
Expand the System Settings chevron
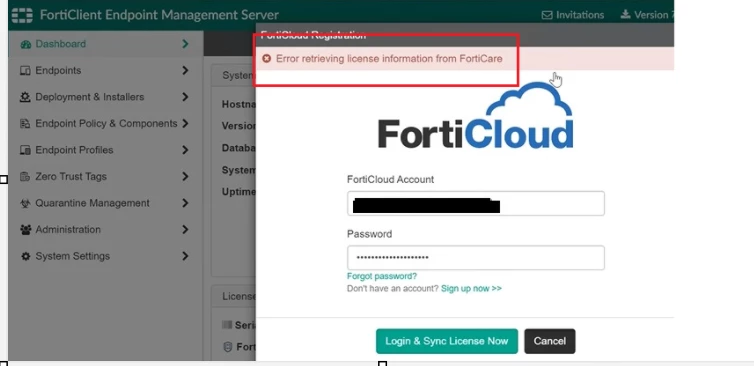coord(185,256)
